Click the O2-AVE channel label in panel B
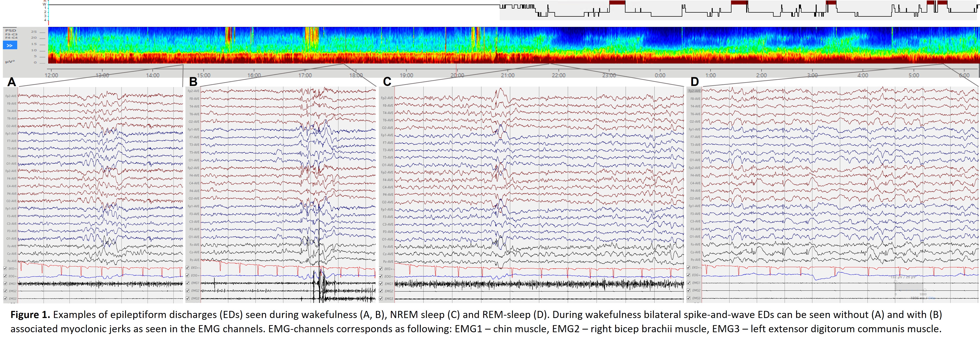Image resolution: width=980 pixels, height=342 pixels. [x=194, y=122]
